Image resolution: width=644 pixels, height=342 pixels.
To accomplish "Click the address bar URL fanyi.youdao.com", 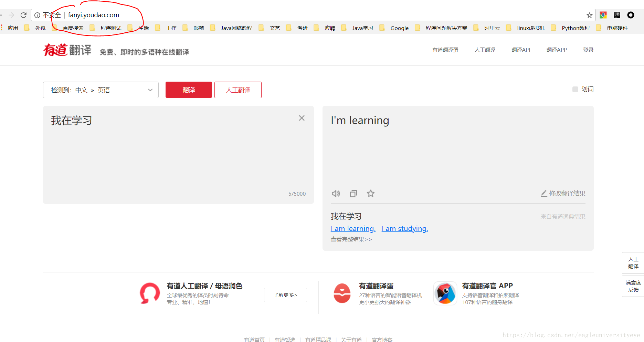I will 94,15.
